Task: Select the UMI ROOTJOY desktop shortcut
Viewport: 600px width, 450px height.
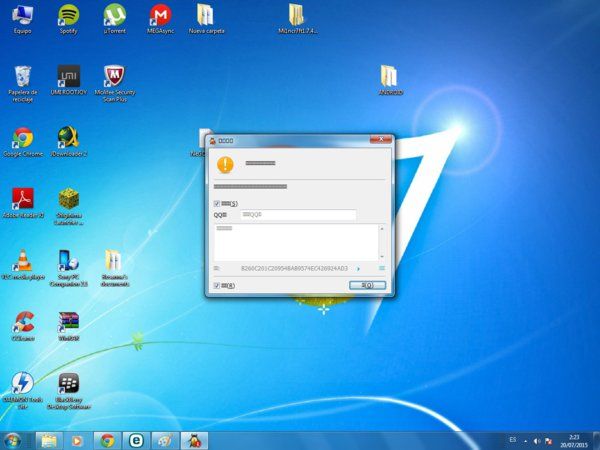Action: tap(68, 80)
